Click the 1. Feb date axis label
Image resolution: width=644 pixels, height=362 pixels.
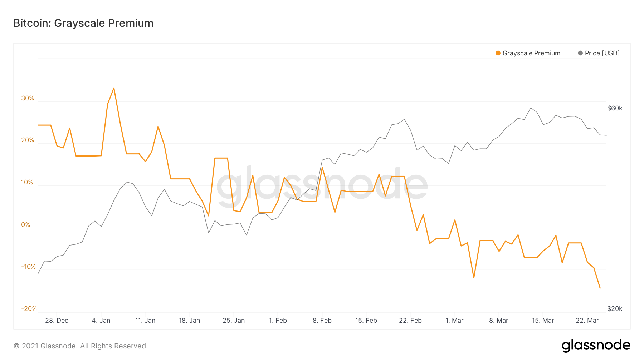(x=278, y=321)
